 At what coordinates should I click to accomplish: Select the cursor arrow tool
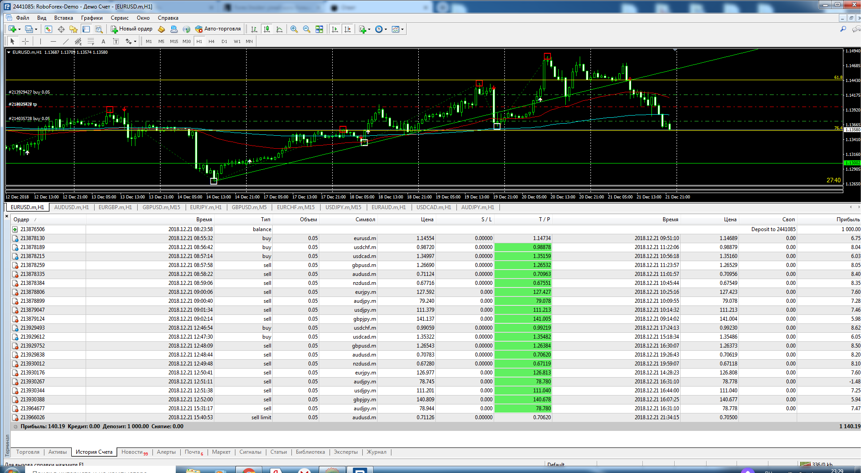tap(13, 41)
